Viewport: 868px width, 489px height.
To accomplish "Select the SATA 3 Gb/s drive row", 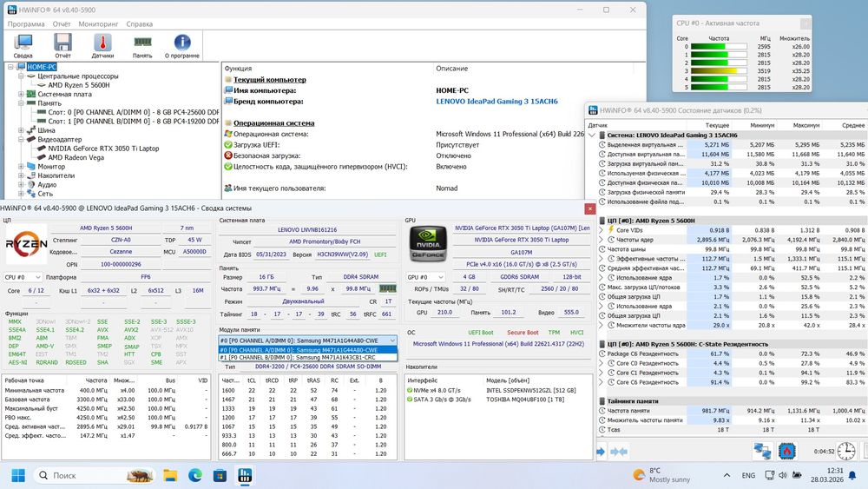I will 499,400.
